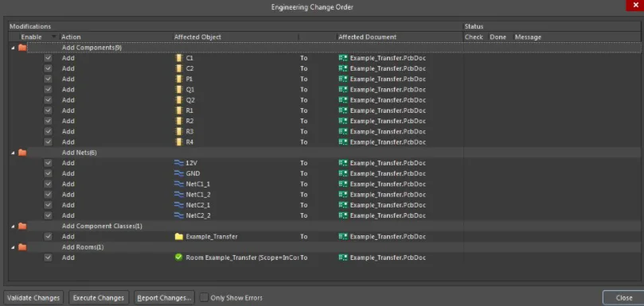Click the Example_Transfer class name text

tap(212, 237)
